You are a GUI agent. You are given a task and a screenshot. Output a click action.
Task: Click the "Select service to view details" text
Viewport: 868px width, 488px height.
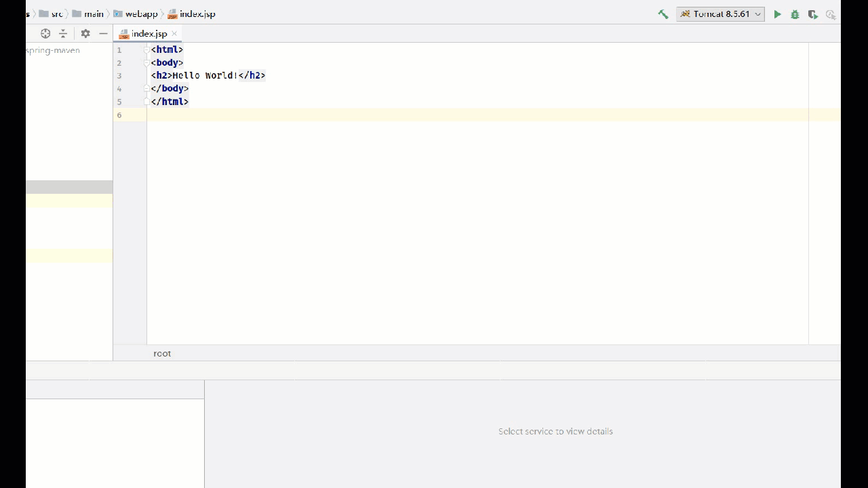pyautogui.click(x=555, y=431)
